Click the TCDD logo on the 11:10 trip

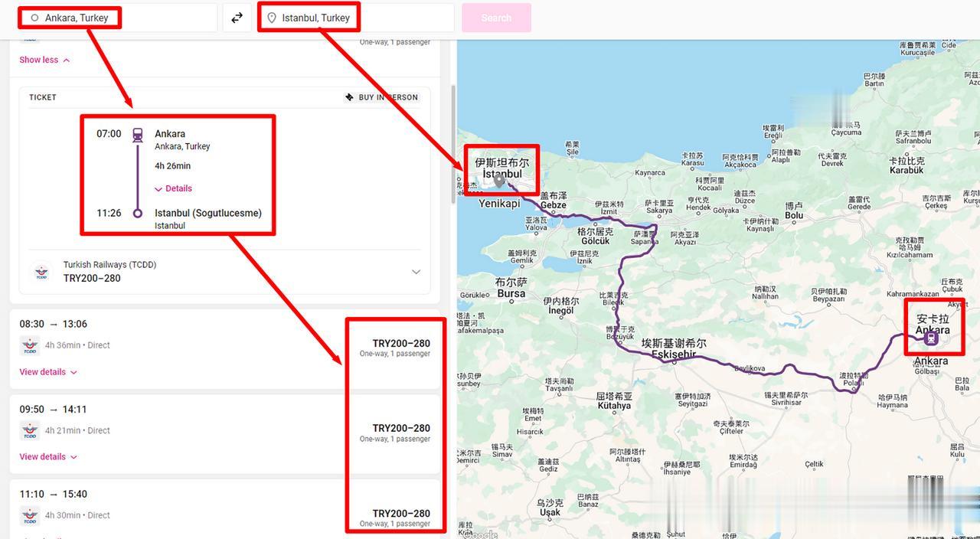click(x=30, y=516)
